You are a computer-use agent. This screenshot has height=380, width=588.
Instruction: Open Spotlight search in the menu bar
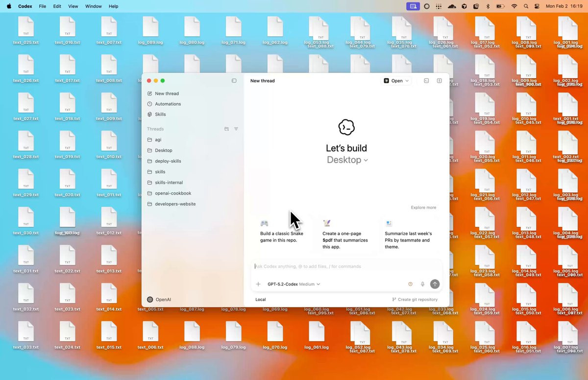[526, 6]
